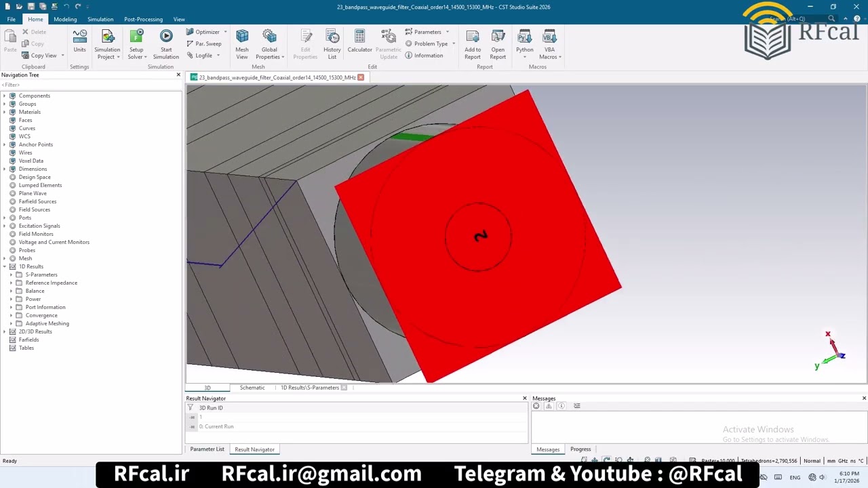This screenshot has width=868, height=488.
Task: Open the History List
Action: 332,45
